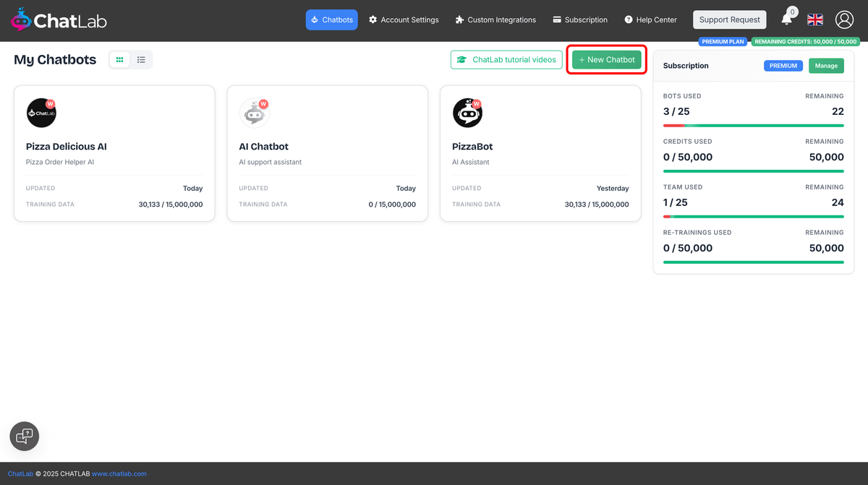Click the AI Chatbot robot avatar
This screenshot has width=868, height=485.
coord(255,113)
